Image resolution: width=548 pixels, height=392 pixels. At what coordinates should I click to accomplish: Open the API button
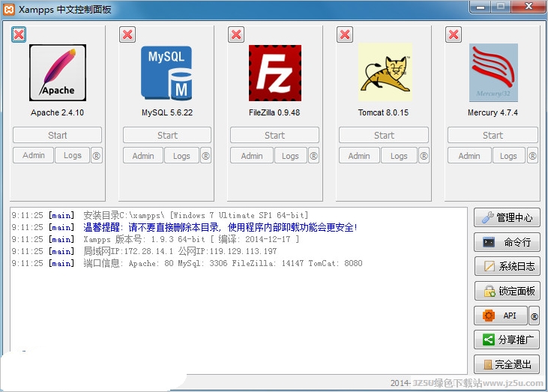coord(501,316)
